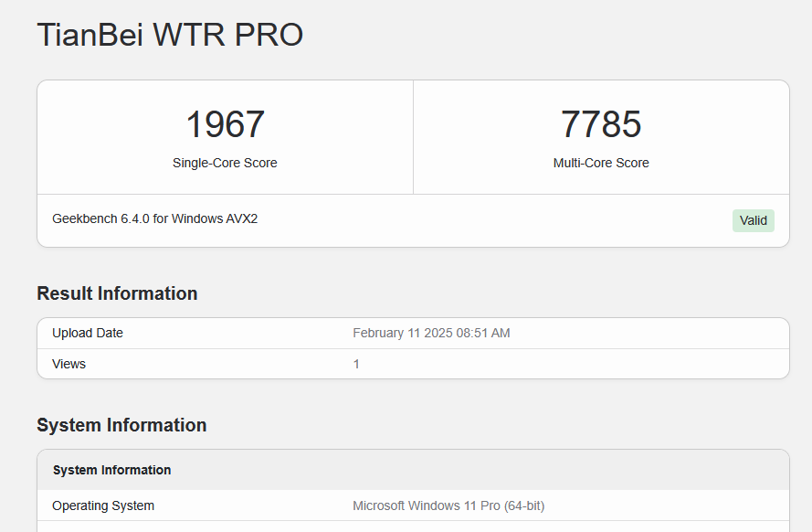The width and height of the screenshot is (812, 532).
Task: Click the System Information table header row
Action: 413,470
